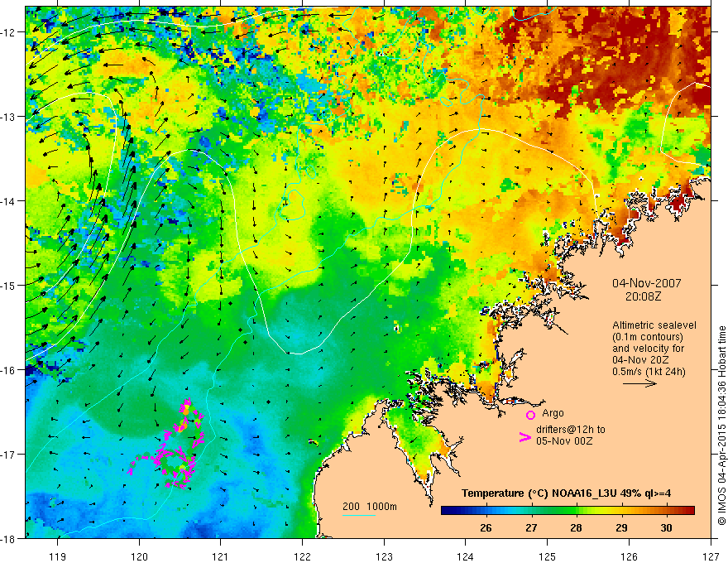Viewport: 728px width, 563px height.
Task: Click the colorbar tick label 27
Action: pos(531,527)
